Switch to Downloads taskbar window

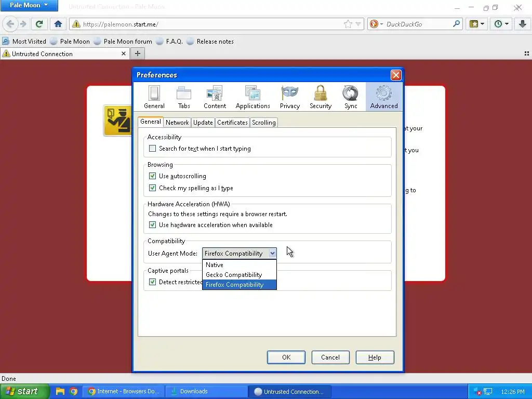pyautogui.click(x=206, y=391)
